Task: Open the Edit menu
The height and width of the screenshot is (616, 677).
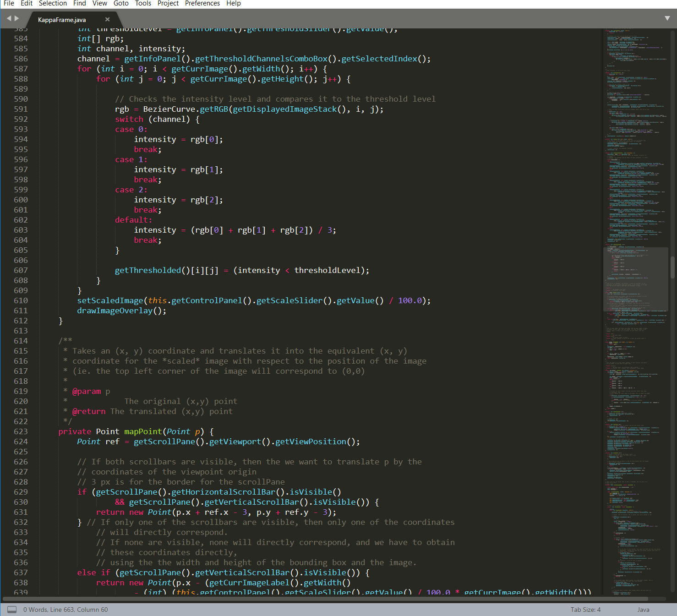Action: click(26, 3)
